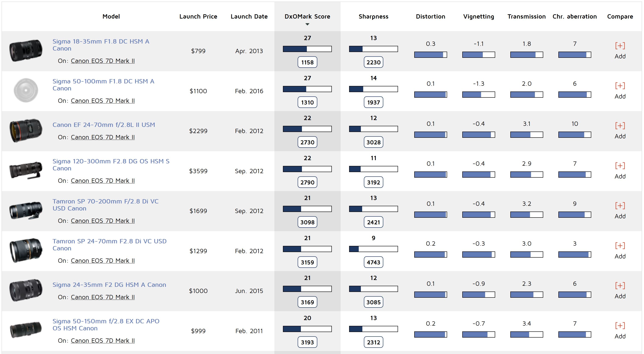The image size is (644, 354).
Task: Sort table by Launch Price header
Action: (x=198, y=16)
